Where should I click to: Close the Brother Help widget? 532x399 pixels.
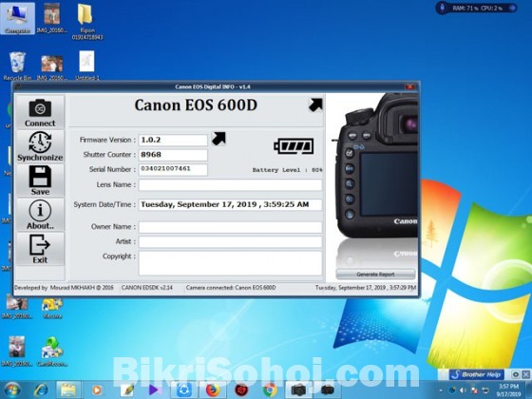tap(525, 374)
